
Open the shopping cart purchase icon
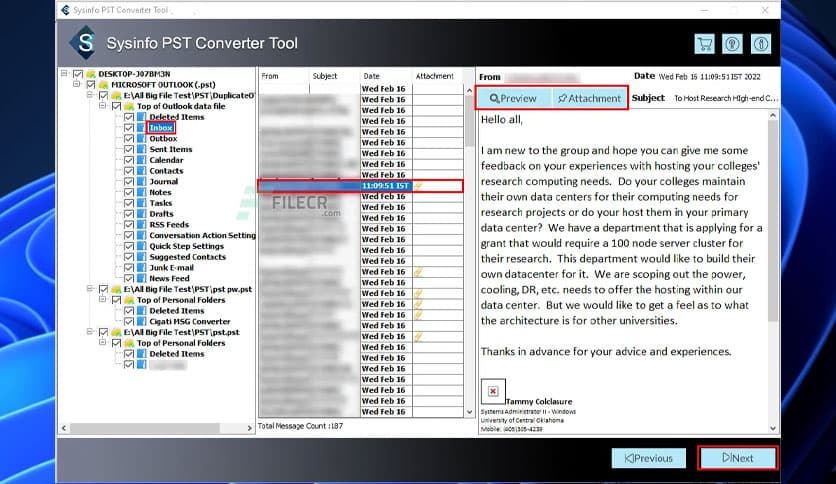pos(704,44)
